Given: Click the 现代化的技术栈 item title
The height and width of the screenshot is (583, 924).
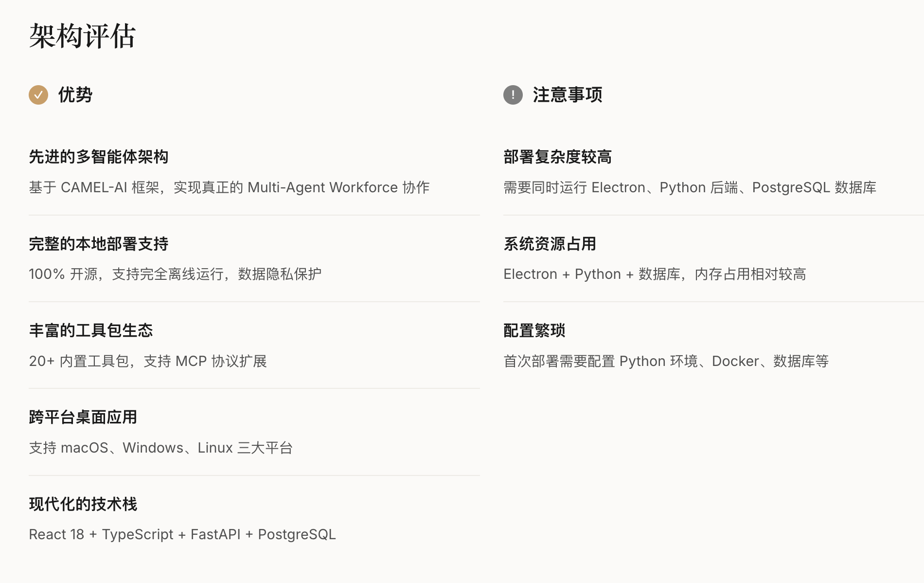Looking at the screenshot, I should coord(83,504).
